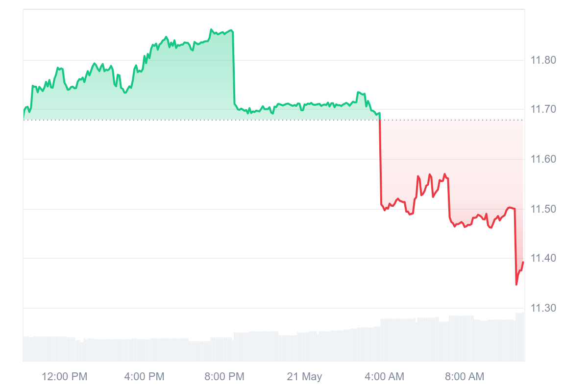Image resolution: width=588 pixels, height=392 pixels.
Task: Click the 12:00 PM time axis label
Action: pyautogui.click(x=64, y=377)
